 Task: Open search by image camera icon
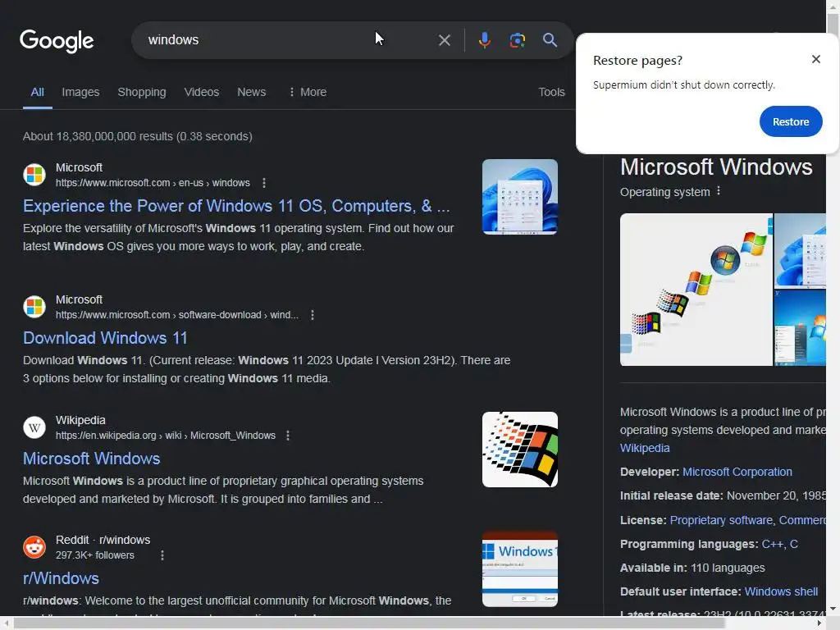tap(517, 40)
